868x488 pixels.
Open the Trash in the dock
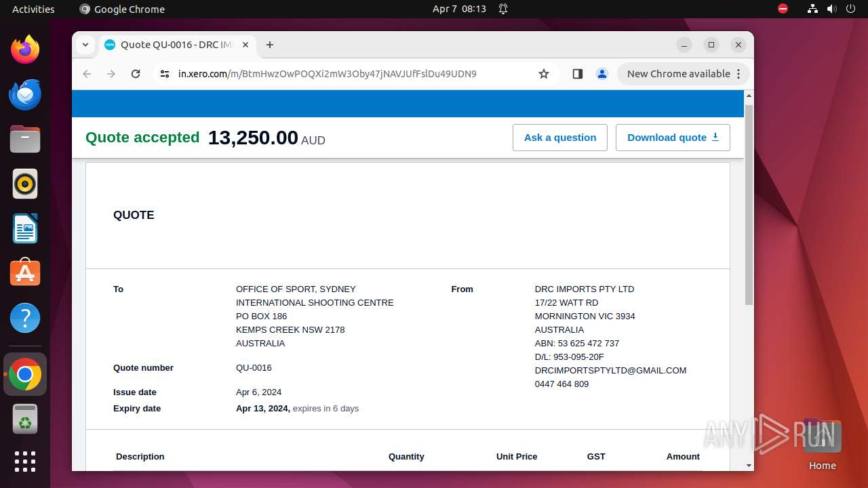coord(25,419)
